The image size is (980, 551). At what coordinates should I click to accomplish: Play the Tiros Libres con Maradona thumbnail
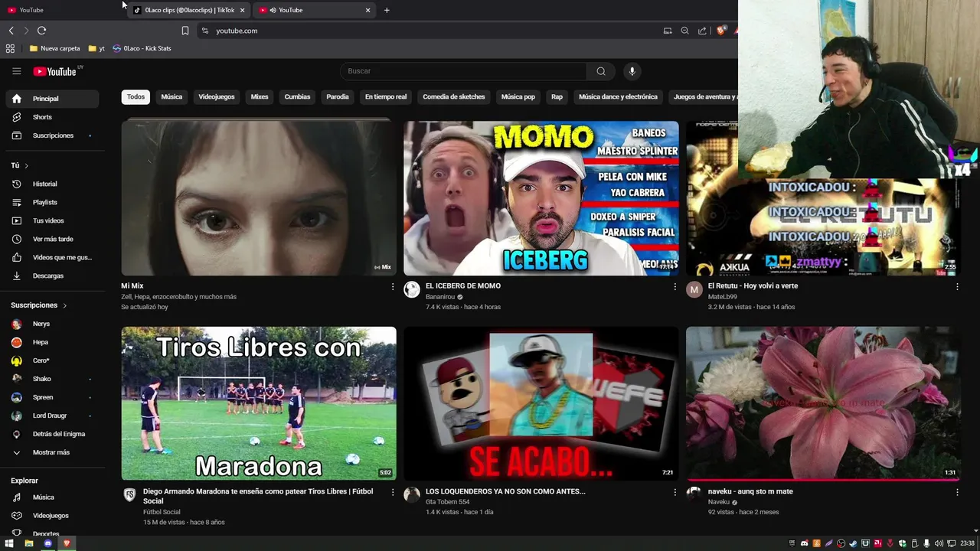[259, 403]
